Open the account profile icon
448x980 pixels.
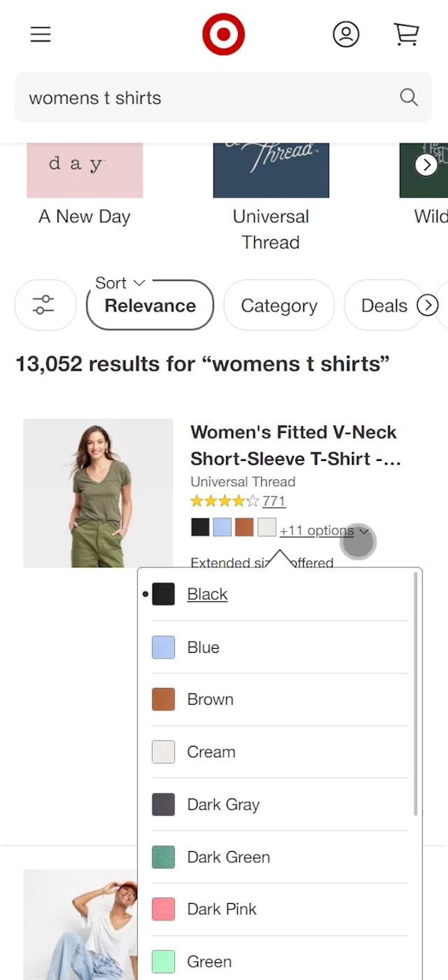click(x=344, y=34)
